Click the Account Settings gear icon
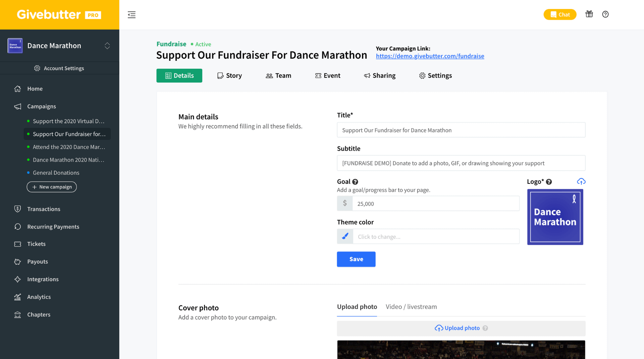644x359 pixels. [x=37, y=68]
